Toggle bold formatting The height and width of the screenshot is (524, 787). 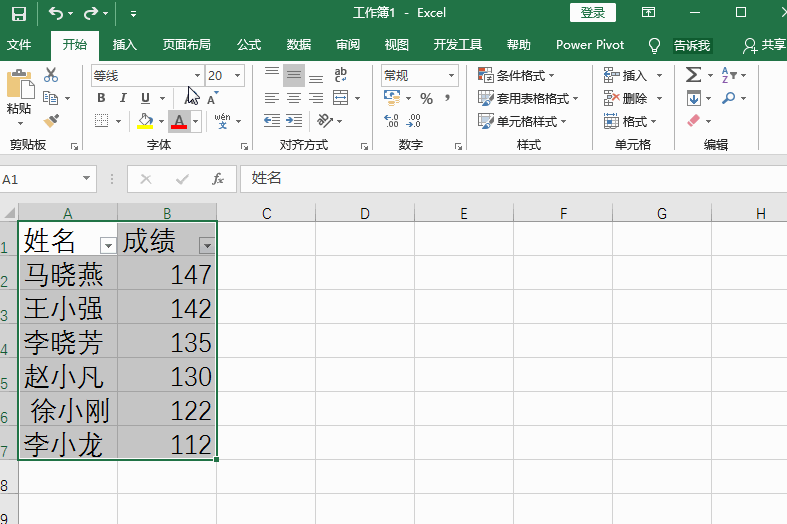pyautogui.click(x=101, y=98)
